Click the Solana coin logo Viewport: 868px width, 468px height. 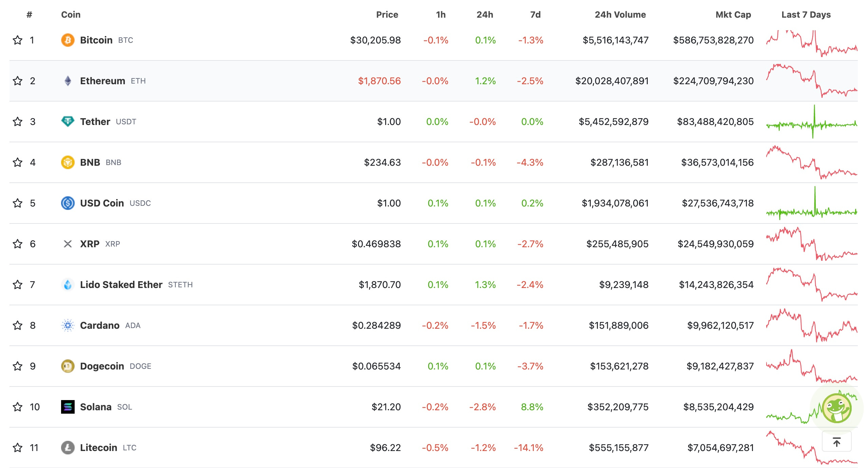tap(68, 407)
